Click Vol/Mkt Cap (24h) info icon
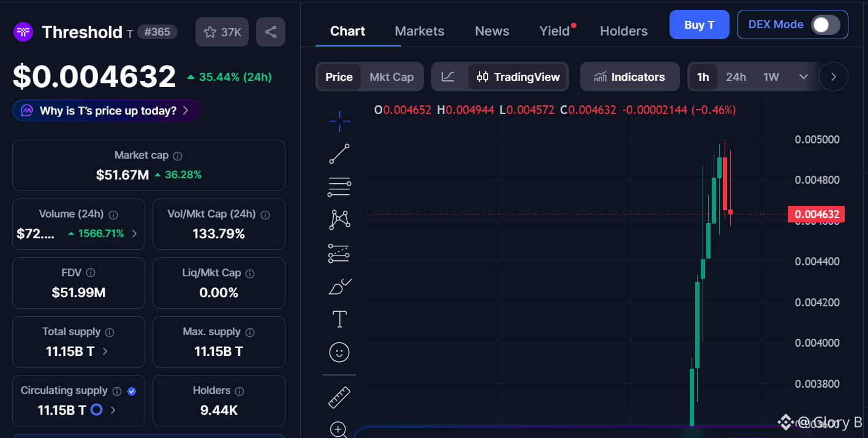868x438 pixels. [265, 215]
